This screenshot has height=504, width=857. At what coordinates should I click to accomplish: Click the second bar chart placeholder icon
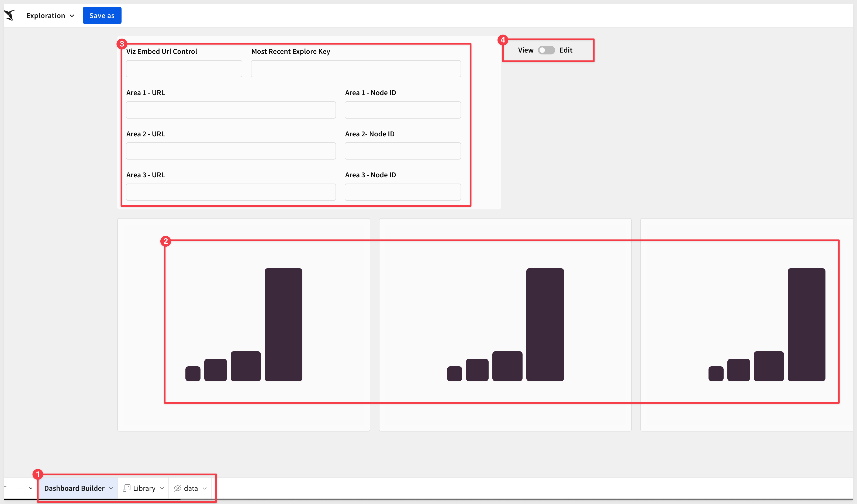click(505, 325)
